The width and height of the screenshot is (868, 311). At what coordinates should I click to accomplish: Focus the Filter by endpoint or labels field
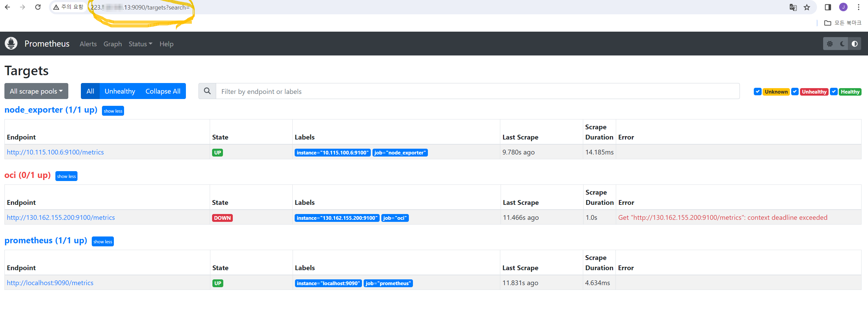tap(478, 91)
